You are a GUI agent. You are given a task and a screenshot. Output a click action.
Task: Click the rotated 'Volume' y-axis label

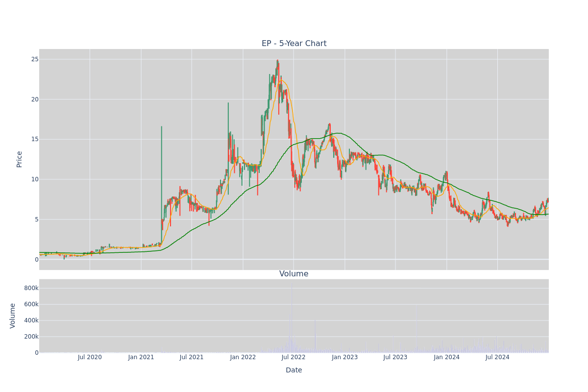point(13,316)
